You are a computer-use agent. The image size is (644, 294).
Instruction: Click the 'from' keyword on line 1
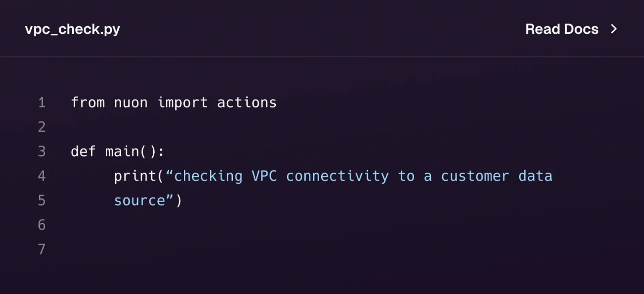[x=88, y=103]
